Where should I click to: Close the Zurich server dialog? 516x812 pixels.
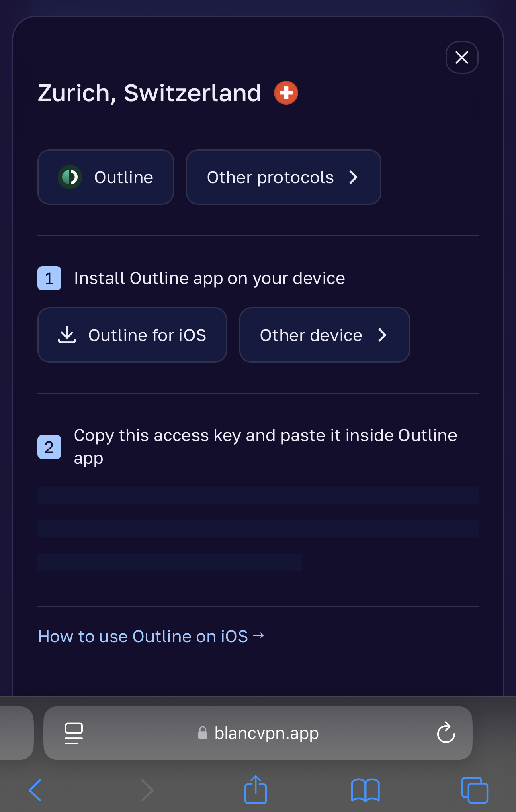[462, 57]
